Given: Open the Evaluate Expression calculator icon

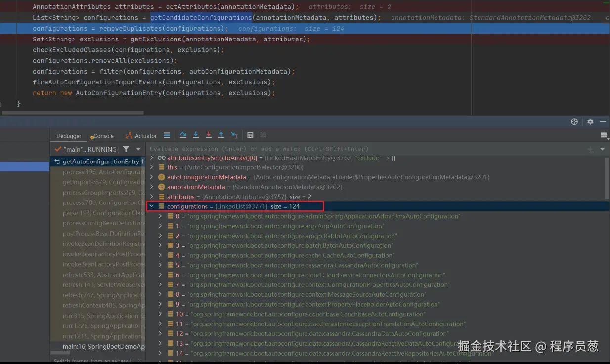Looking at the screenshot, I should pyautogui.click(x=250, y=135).
